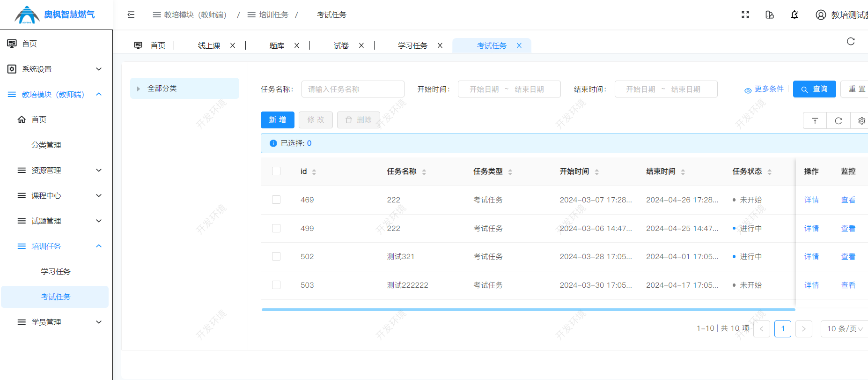Expand the 试题管理 submenu
Image resolution: width=868 pixels, height=380 pixels.
pyautogui.click(x=99, y=221)
